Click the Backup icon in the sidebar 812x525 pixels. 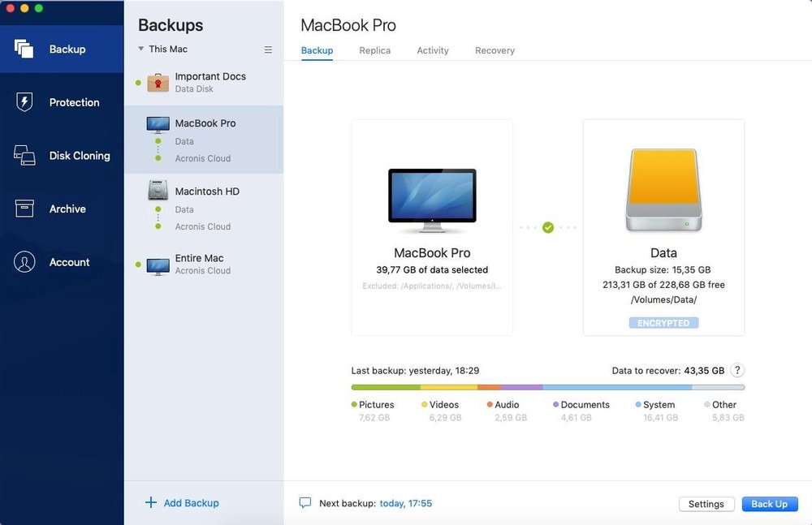(24, 49)
